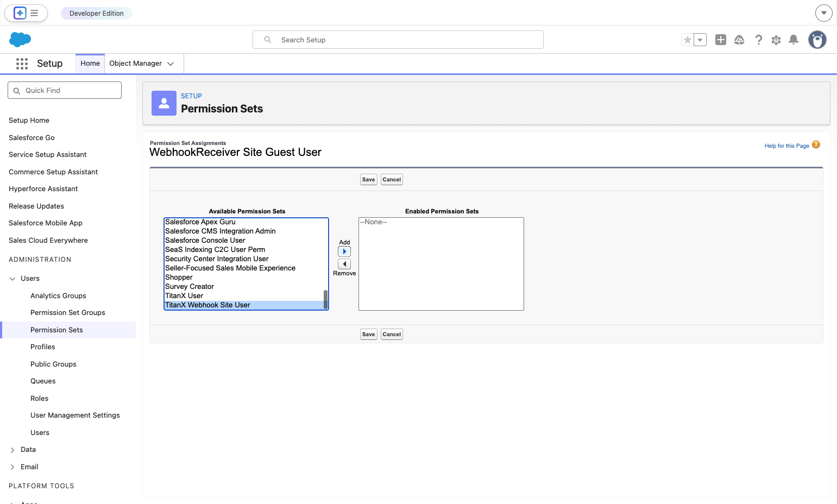Open the setup gear menu

776,40
